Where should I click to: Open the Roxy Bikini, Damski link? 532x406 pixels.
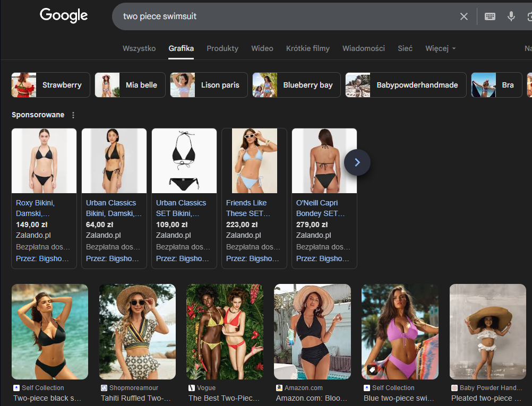35,208
